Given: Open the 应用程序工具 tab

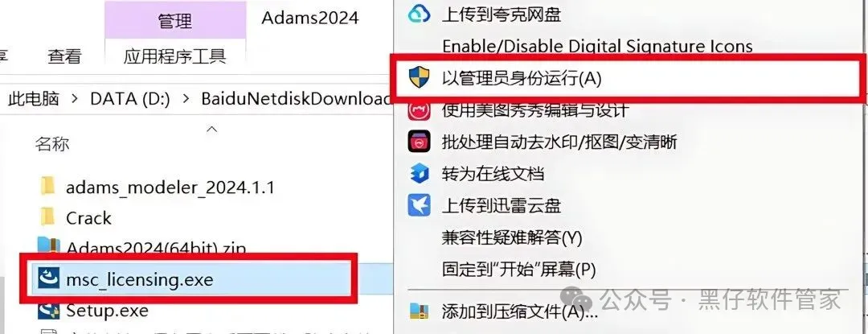Looking at the screenshot, I should point(175,56).
